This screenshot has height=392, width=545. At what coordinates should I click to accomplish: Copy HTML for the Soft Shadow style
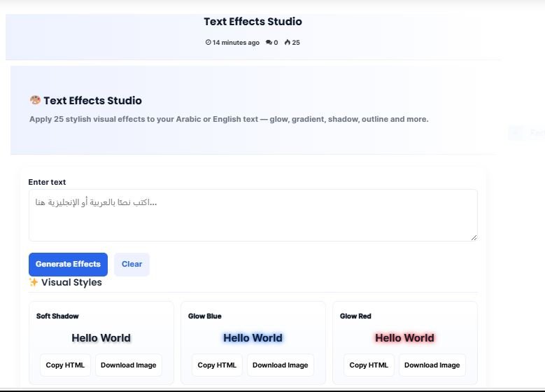tap(65, 365)
